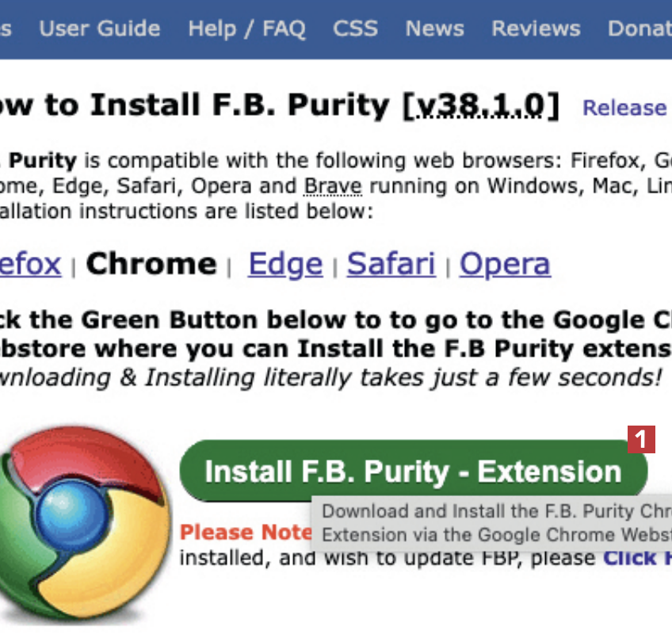Switch to Edge install instructions

point(285,264)
